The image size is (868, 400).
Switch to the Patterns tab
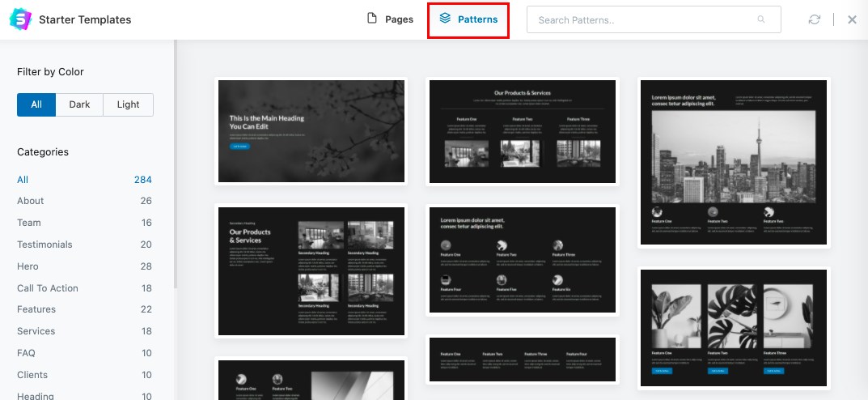tap(468, 19)
